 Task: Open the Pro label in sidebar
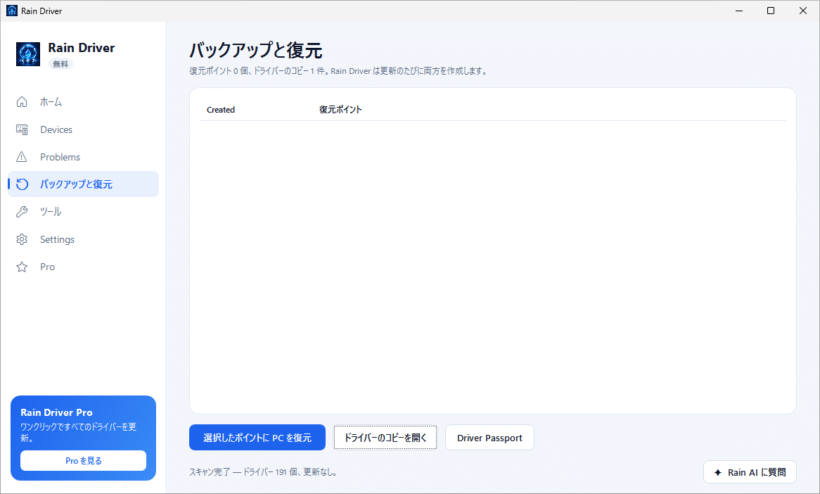pyautogui.click(x=47, y=267)
